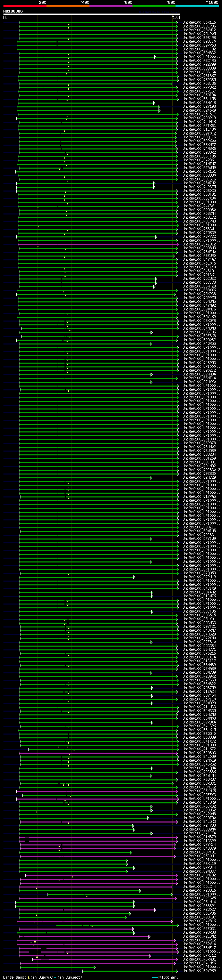
Task: Click the white query sequence bar
Action: [x=92, y=15]
